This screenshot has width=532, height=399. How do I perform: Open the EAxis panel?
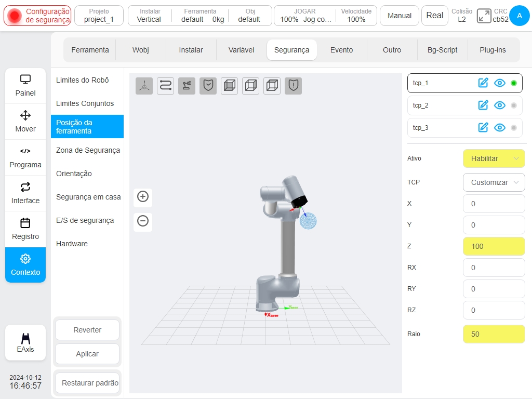[x=25, y=343]
